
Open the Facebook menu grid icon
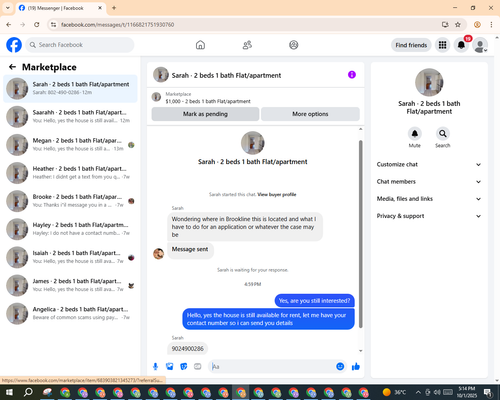point(442,45)
